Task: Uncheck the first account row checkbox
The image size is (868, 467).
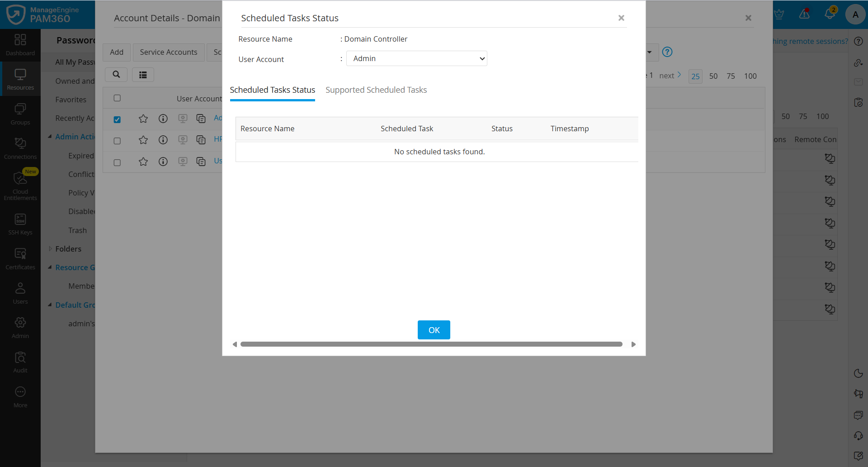Action: 117,119
